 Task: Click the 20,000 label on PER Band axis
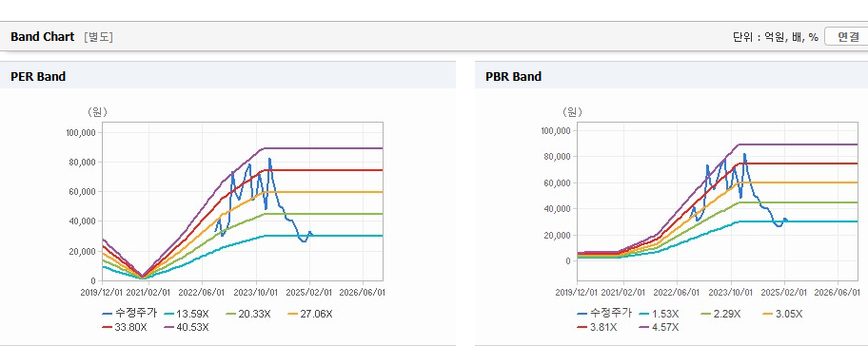[84, 252]
